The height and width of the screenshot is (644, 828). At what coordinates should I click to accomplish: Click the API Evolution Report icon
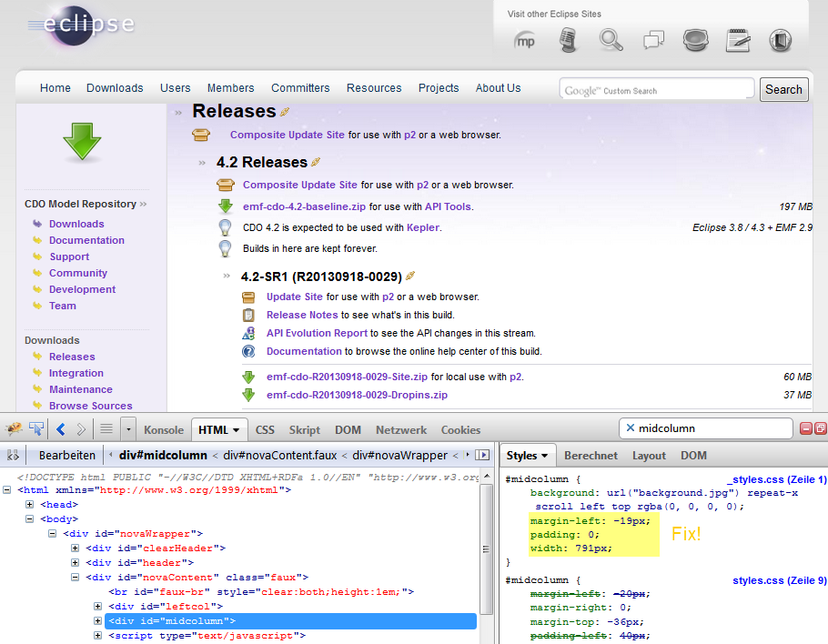[x=248, y=333]
